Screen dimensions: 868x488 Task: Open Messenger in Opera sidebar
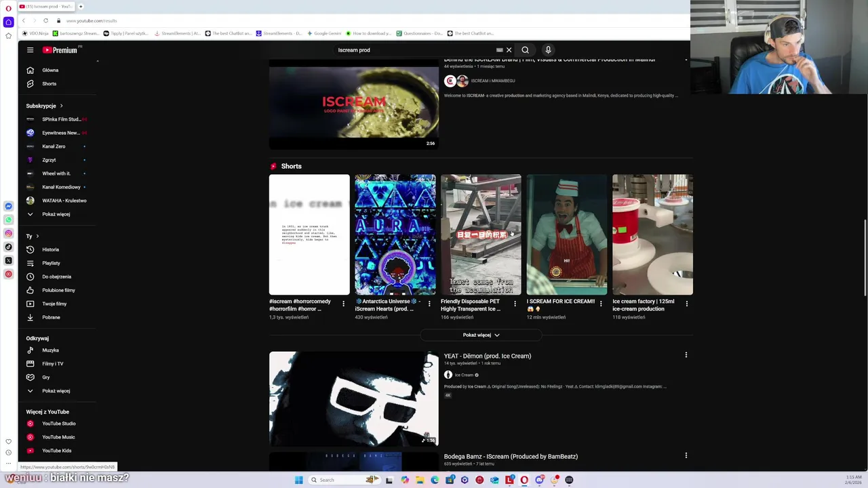coord(8,206)
